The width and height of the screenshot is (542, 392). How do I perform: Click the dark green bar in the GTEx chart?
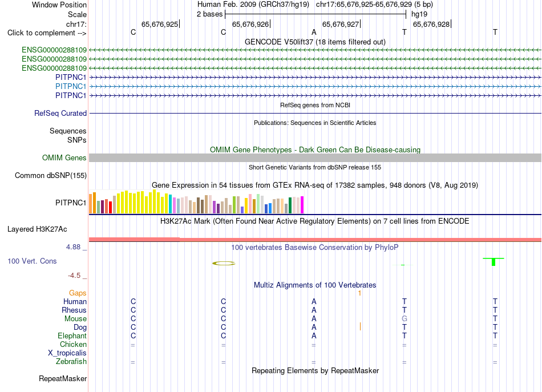[290, 205]
